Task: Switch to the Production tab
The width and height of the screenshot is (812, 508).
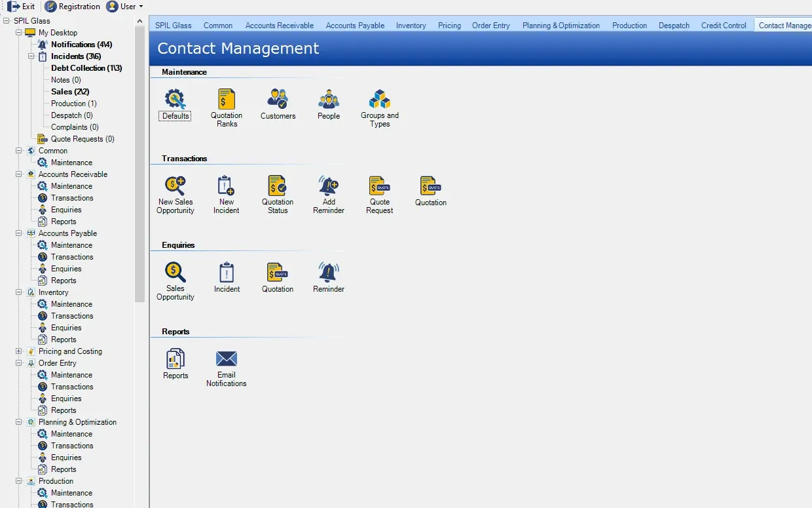Action: pyautogui.click(x=630, y=26)
